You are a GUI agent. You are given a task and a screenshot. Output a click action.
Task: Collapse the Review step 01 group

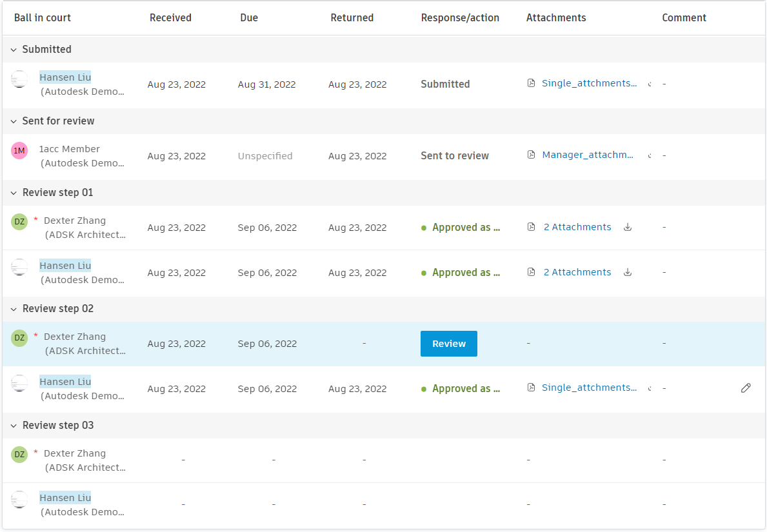pyautogui.click(x=14, y=193)
